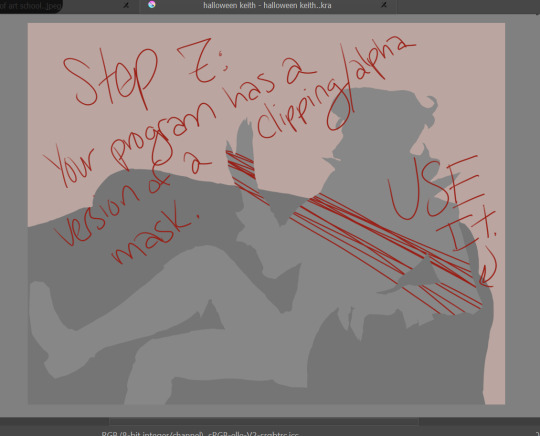Switch to the halloween keith..kra document tab
540x436 pixels.
(267, 6)
